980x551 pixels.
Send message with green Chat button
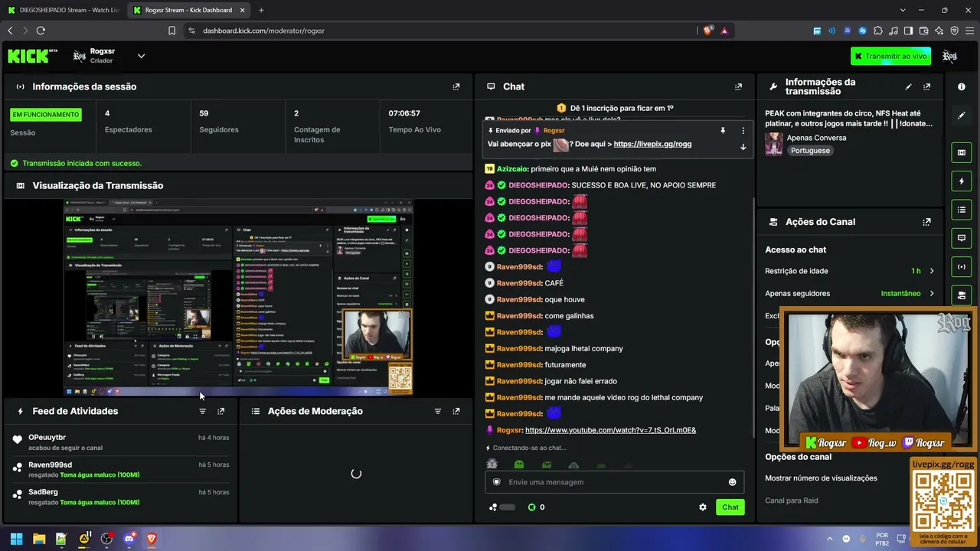pos(730,507)
